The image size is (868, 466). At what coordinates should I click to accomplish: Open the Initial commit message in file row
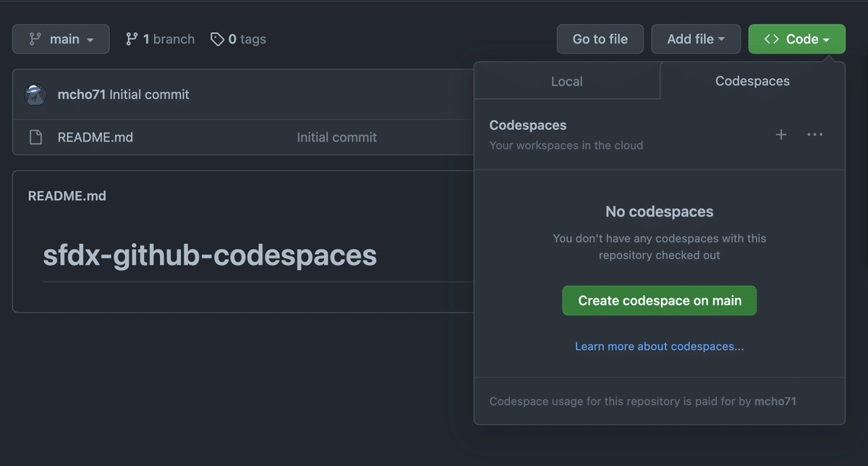pyautogui.click(x=336, y=137)
